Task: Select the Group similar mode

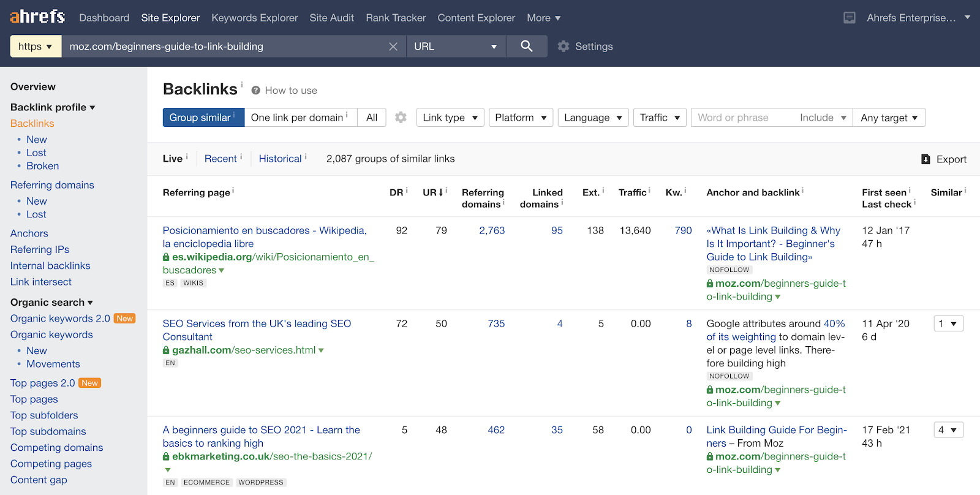Action: [x=203, y=118]
